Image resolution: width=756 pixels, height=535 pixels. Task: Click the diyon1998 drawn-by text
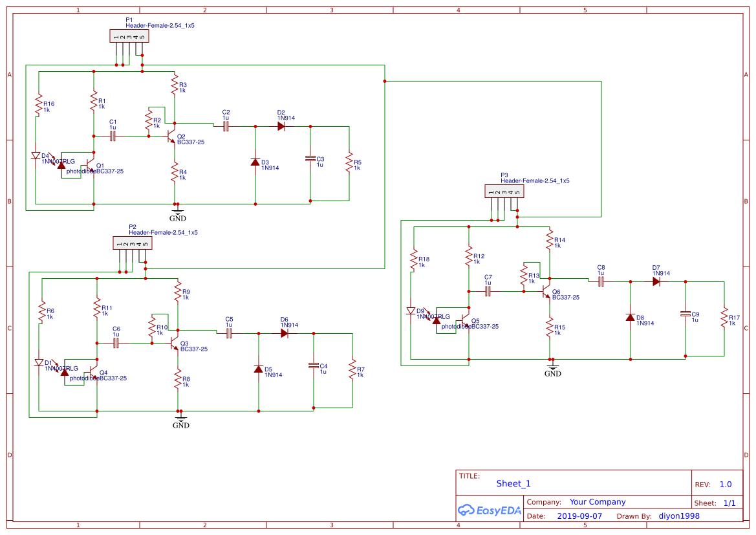[x=678, y=516]
